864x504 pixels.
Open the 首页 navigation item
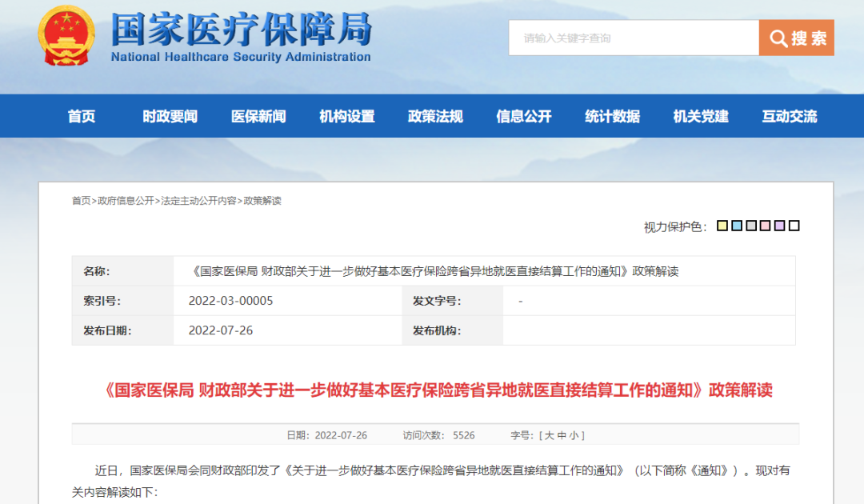pyautogui.click(x=82, y=116)
